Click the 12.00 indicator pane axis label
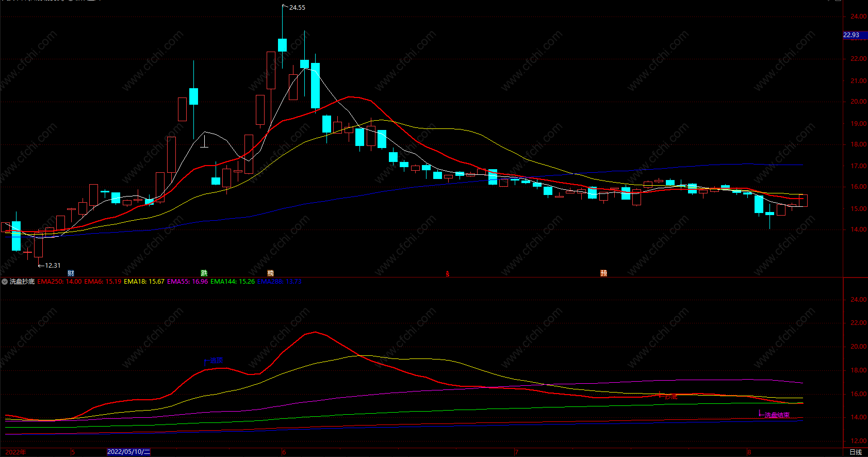Screen dimensions: 868x457 (858, 441)
